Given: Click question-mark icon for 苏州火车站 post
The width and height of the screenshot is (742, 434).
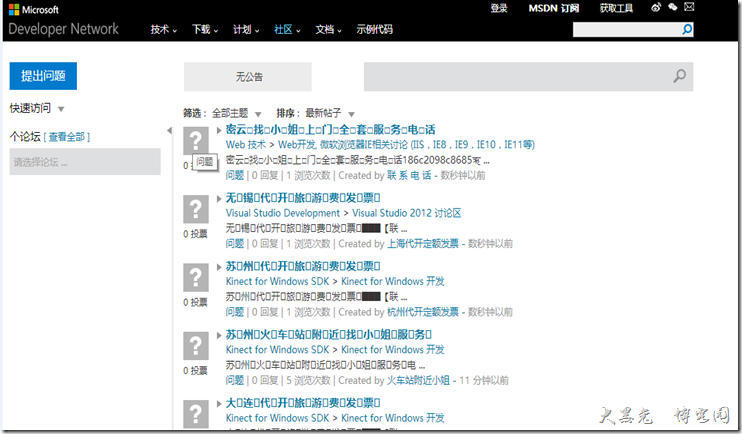Looking at the screenshot, I should (196, 345).
